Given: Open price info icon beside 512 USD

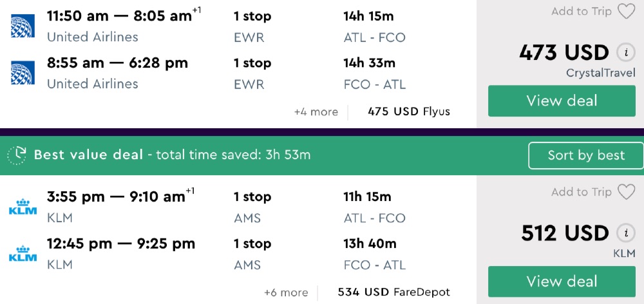Looking at the screenshot, I should (623, 233).
